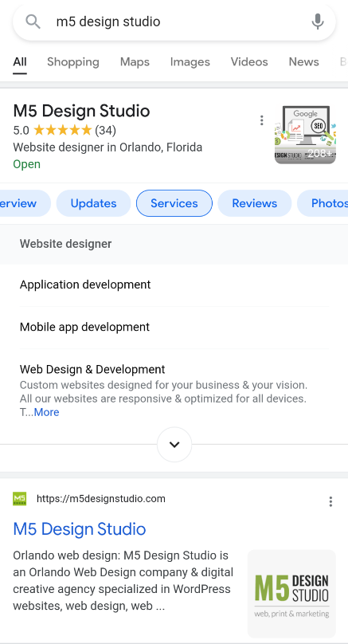
Task: Switch to the Images tab
Action: click(190, 62)
